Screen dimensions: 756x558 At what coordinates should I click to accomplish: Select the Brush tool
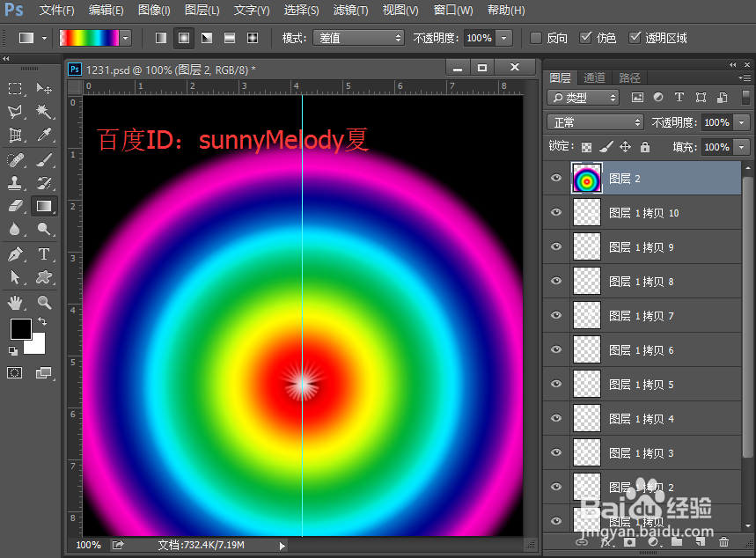44,159
